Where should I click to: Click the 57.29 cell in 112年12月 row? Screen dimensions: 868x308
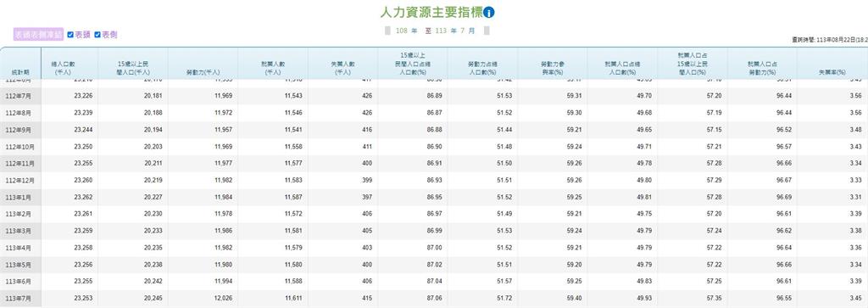[x=715, y=181]
